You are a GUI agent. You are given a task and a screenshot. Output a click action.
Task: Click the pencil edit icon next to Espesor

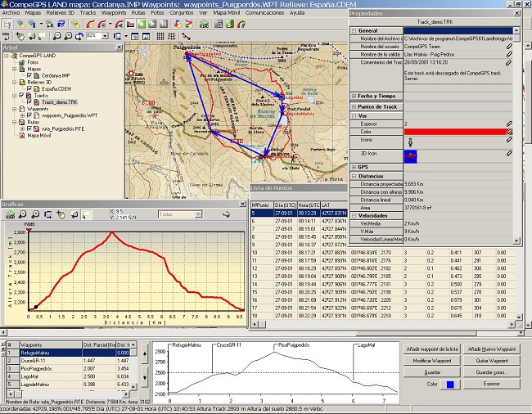tap(509, 124)
